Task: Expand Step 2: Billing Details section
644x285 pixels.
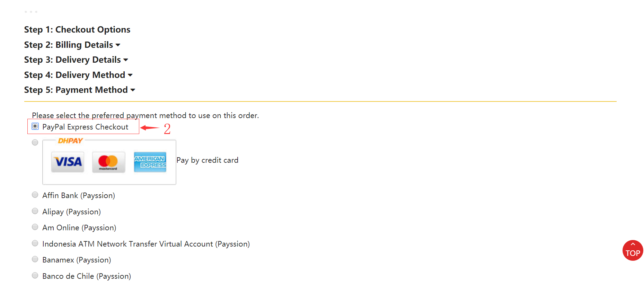Action: coord(72,45)
